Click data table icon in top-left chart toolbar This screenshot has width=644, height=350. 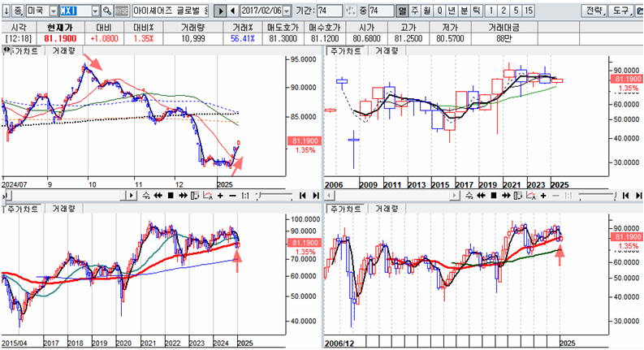coord(195,196)
